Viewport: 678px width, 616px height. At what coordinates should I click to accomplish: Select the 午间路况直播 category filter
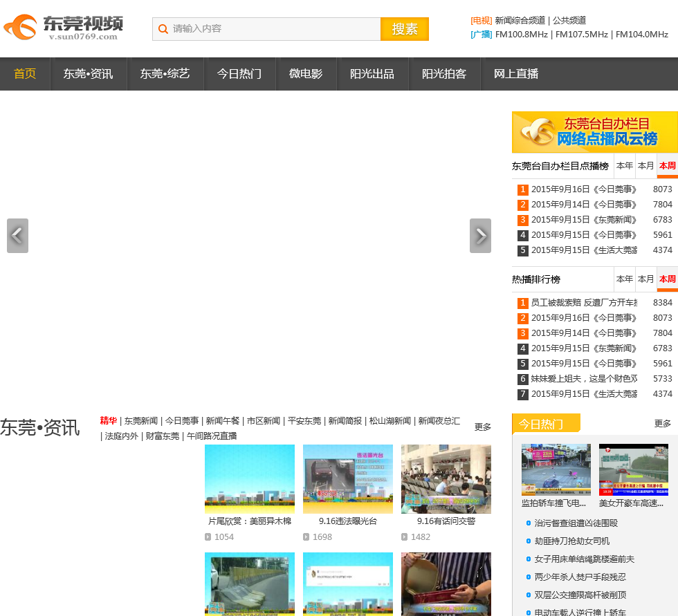click(x=212, y=436)
